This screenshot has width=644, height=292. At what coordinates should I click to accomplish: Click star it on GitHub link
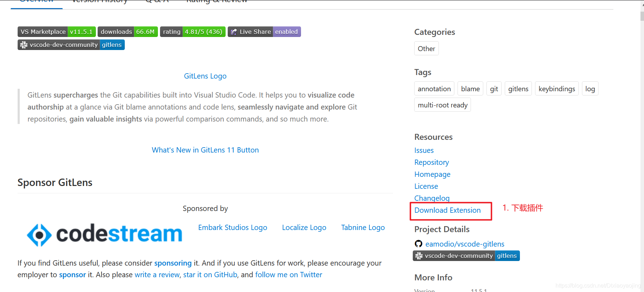coord(210,275)
